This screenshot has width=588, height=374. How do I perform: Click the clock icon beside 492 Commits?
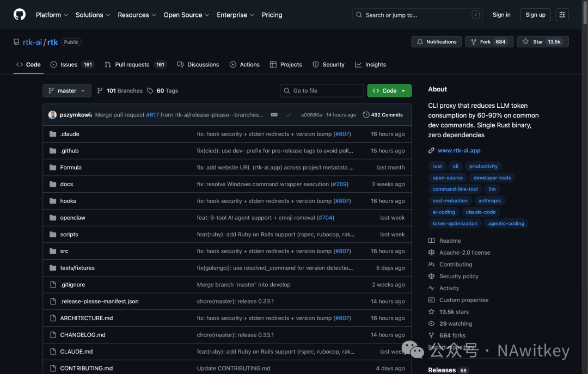pos(366,115)
